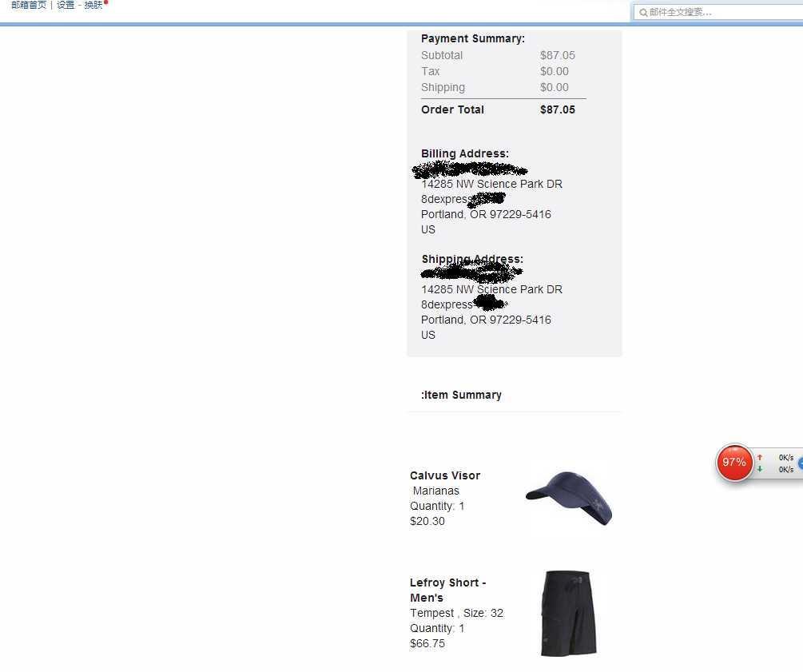The image size is (803, 672).
Task: Click the Item Summary section heading
Action: point(461,395)
